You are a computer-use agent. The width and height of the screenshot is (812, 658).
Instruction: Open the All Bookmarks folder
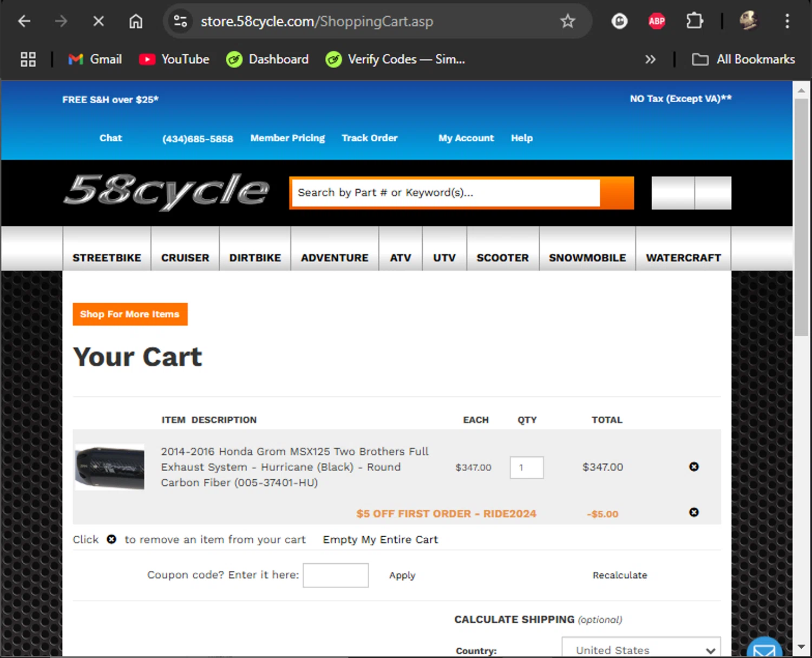pos(743,59)
